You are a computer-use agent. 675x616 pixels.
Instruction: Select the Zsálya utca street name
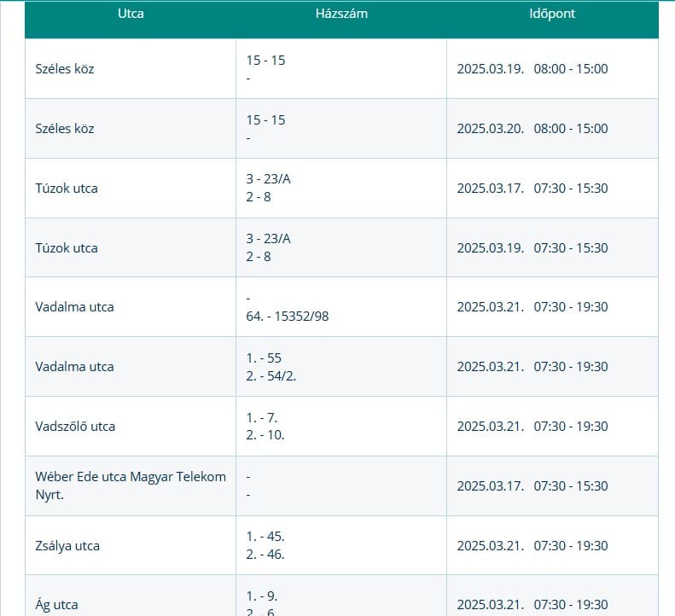click(x=67, y=546)
